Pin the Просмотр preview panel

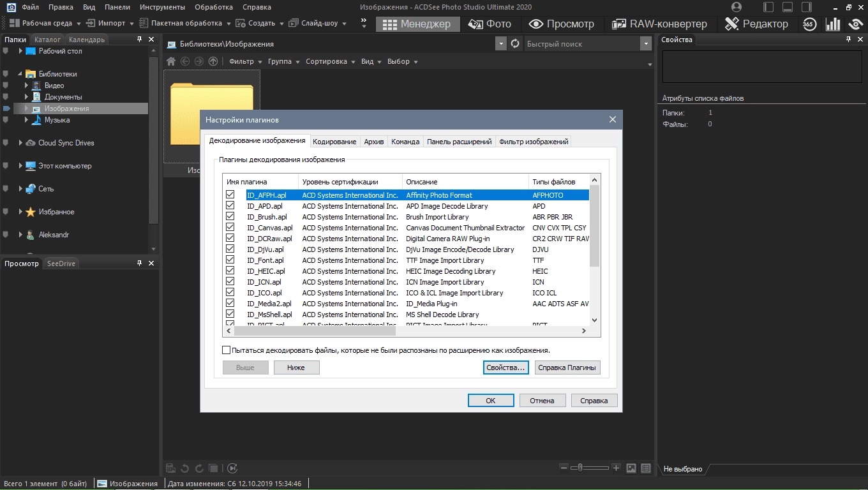[140, 264]
